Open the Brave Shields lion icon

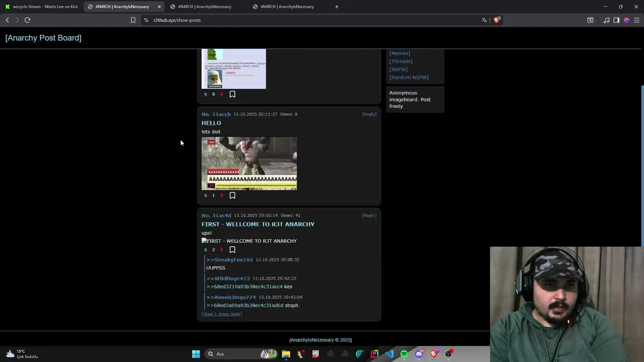(x=497, y=20)
